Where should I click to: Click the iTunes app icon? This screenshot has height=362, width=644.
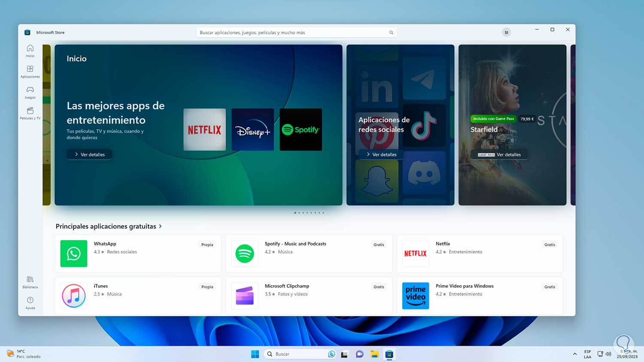click(74, 296)
